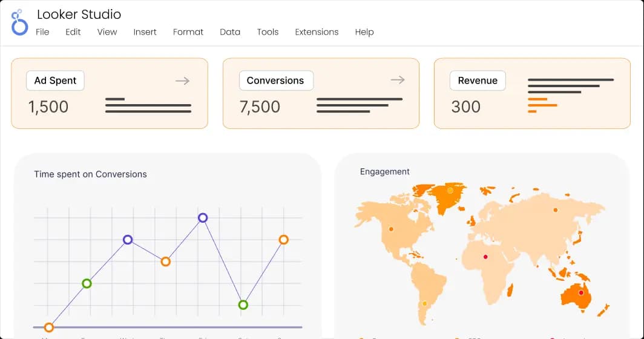Open the View menu

pos(107,32)
